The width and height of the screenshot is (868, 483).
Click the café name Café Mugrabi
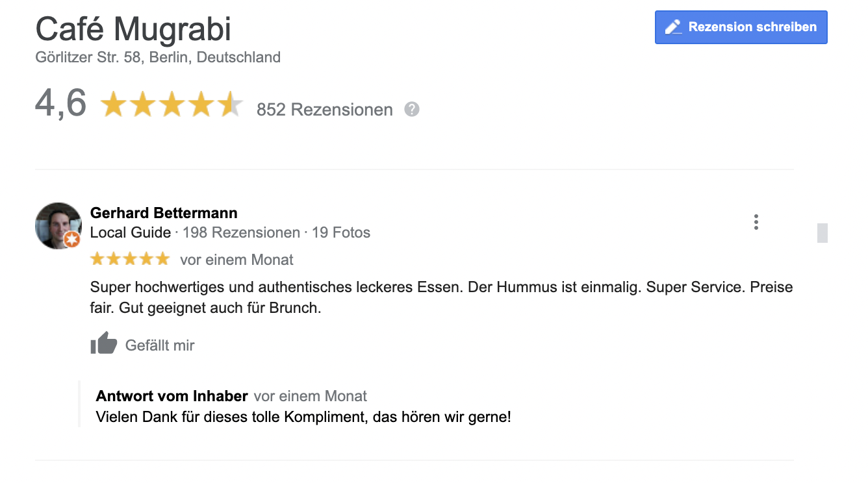pyautogui.click(x=132, y=27)
